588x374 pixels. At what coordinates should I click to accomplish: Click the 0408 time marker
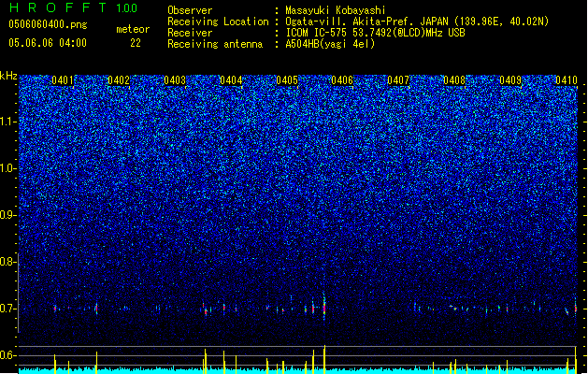pos(454,80)
